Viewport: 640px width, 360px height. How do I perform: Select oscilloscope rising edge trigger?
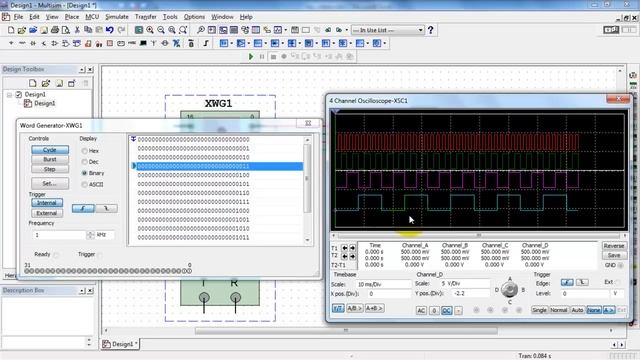point(567,282)
